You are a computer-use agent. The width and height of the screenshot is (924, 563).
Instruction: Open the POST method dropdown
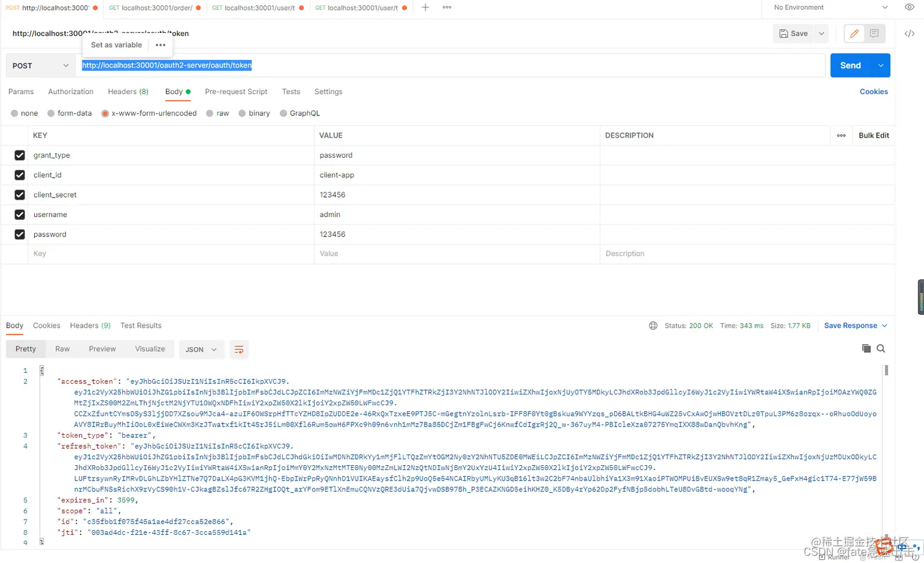[x=40, y=65]
